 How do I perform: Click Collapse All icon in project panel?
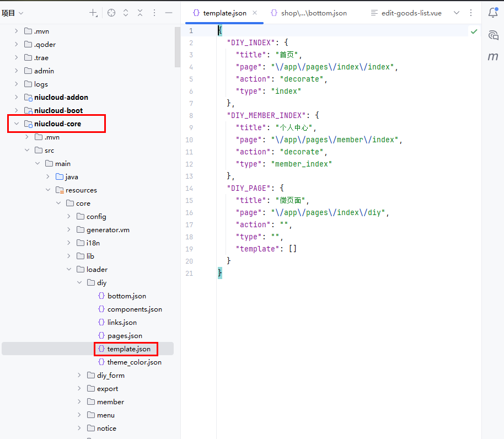tap(140, 13)
